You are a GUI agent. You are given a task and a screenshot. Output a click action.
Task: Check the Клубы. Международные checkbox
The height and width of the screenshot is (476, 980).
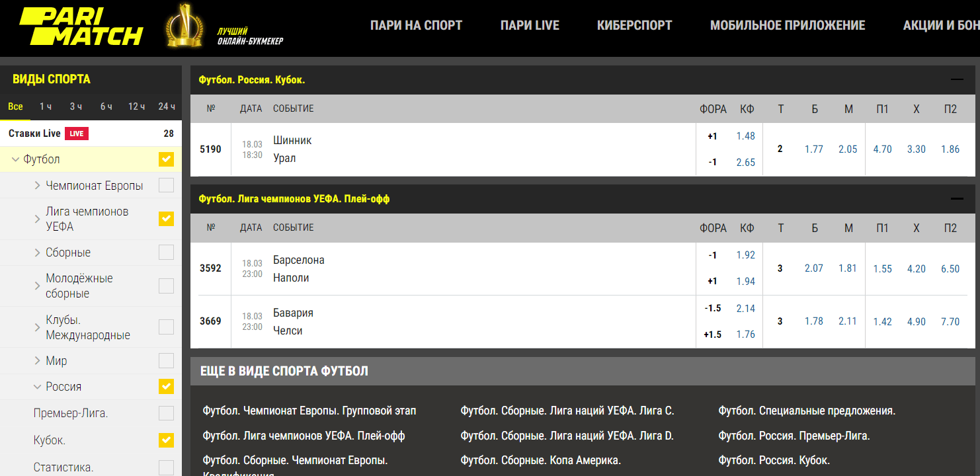pyautogui.click(x=166, y=327)
